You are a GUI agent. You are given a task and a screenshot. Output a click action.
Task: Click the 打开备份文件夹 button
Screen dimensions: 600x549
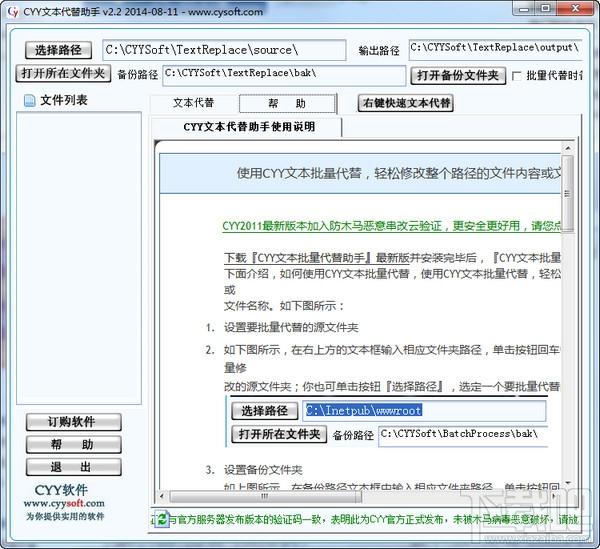click(458, 75)
